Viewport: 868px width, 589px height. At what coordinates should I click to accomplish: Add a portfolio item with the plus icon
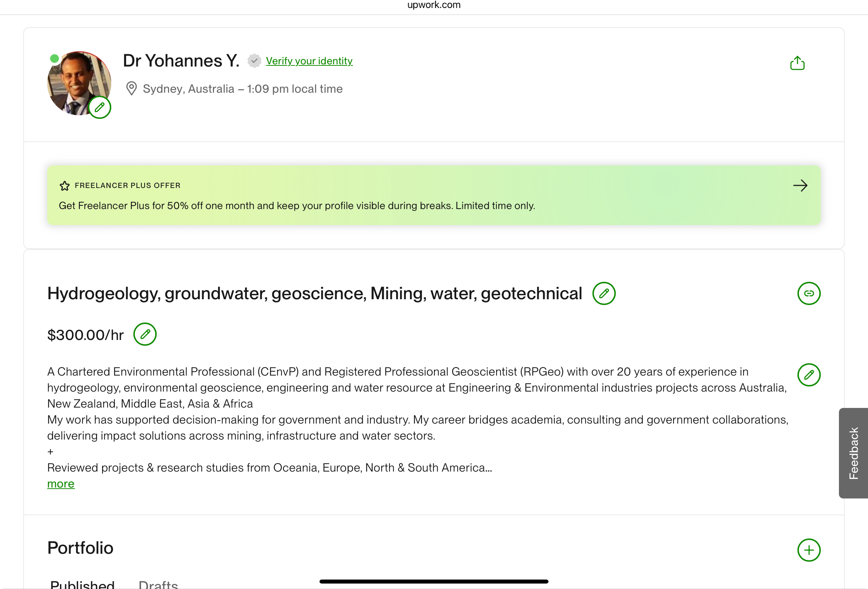coord(809,550)
